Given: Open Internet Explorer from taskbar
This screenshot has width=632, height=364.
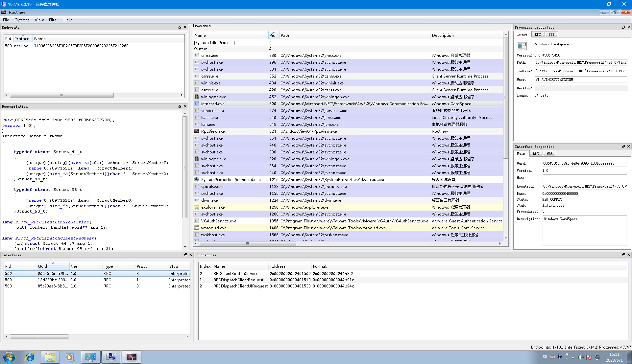Looking at the screenshot, I should coord(30,357).
